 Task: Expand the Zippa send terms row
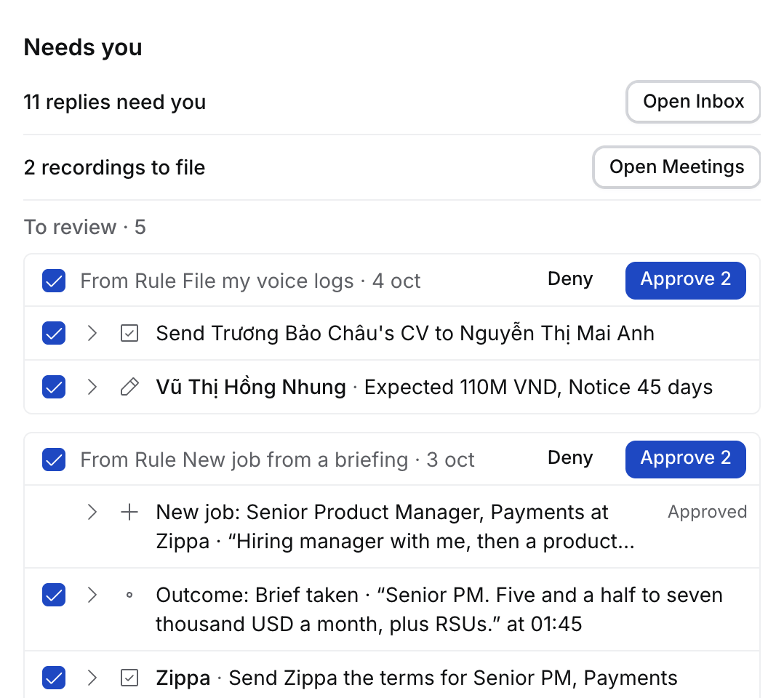[x=92, y=678]
